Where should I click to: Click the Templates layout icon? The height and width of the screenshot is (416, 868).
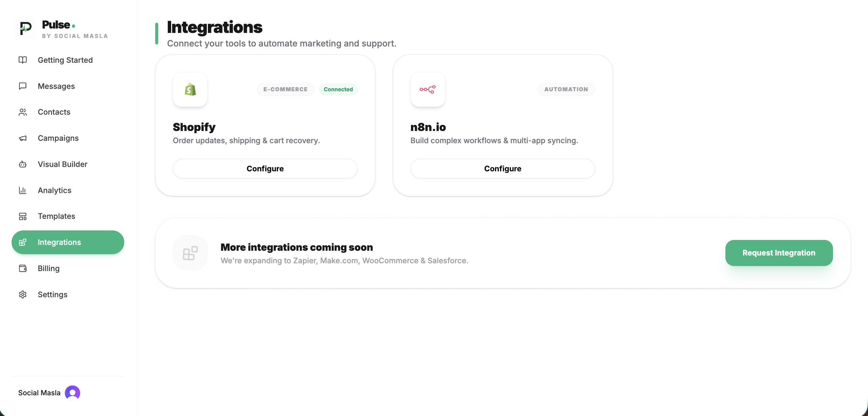point(23,216)
